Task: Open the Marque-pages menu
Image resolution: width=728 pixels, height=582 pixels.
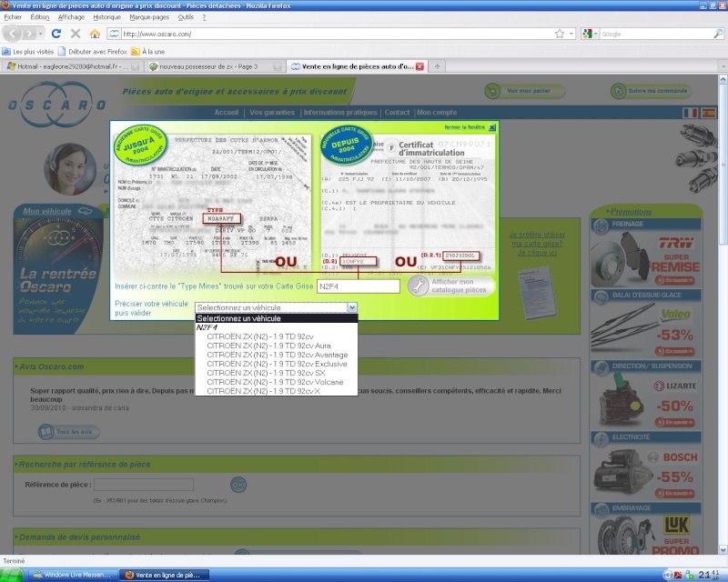Action: (x=149, y=17)
